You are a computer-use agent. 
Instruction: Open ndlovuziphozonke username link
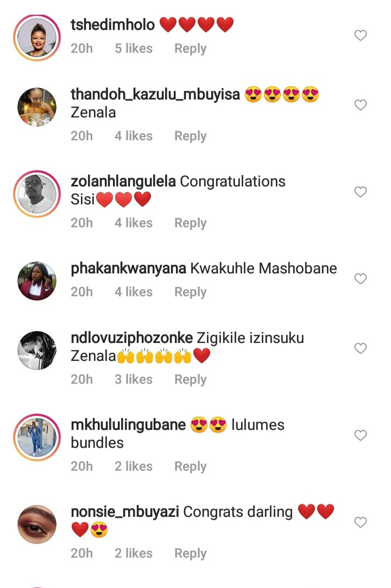[131, 338]
